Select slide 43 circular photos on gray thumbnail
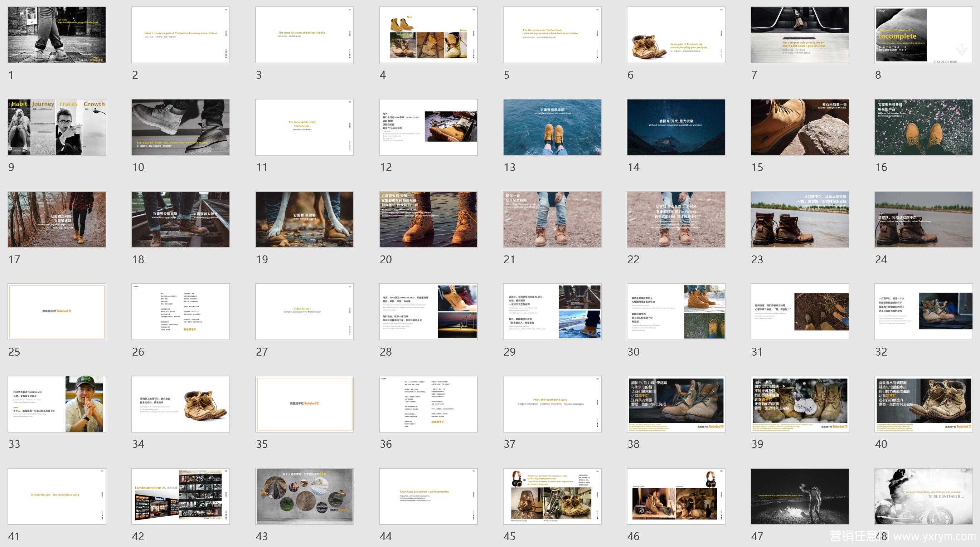Image resolution: width=980 pixels, height=547 pixels. [304, 497]
